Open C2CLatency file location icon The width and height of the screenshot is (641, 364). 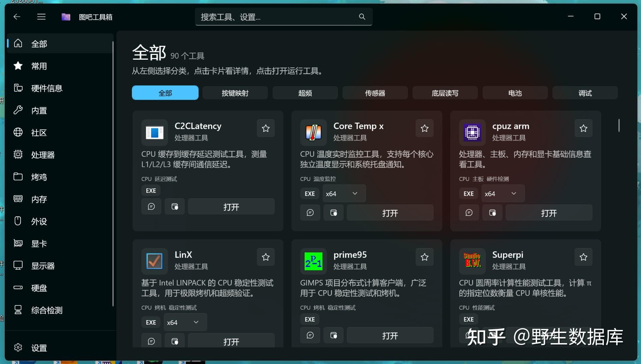click(175, 207)
